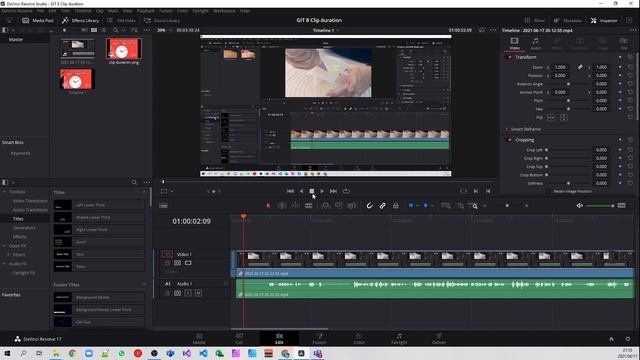Switch to the Fusion page
640x360 pixels.
pos(319,338)
